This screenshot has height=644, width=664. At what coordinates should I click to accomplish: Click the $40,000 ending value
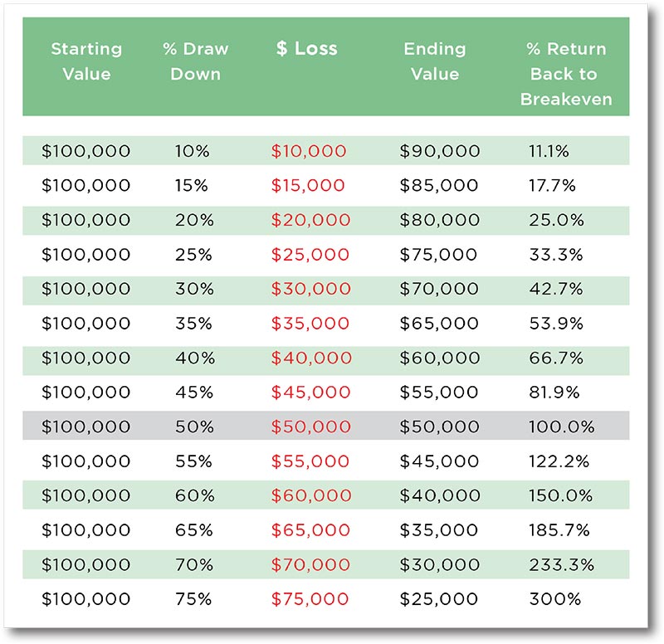click(x=440, y=495)
